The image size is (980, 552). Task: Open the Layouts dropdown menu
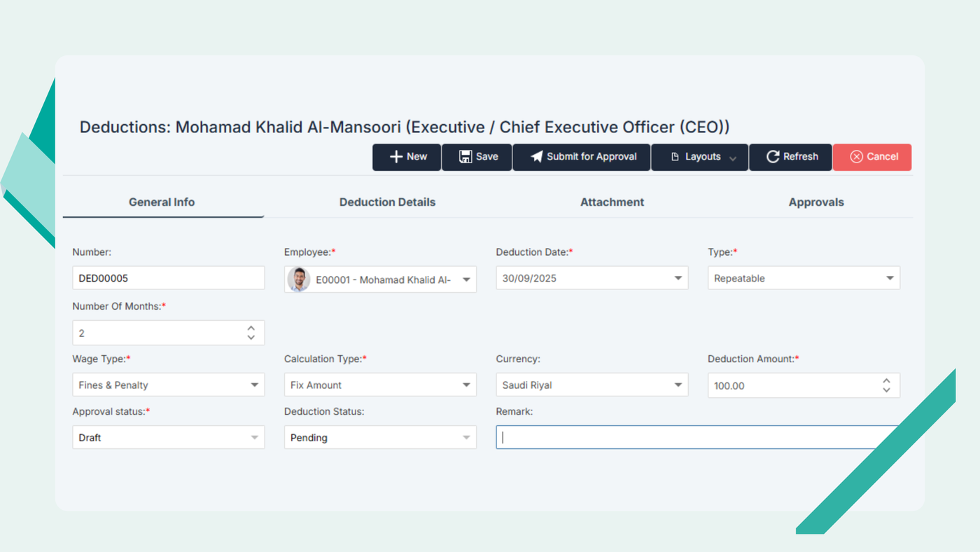(x=700, y=157)
